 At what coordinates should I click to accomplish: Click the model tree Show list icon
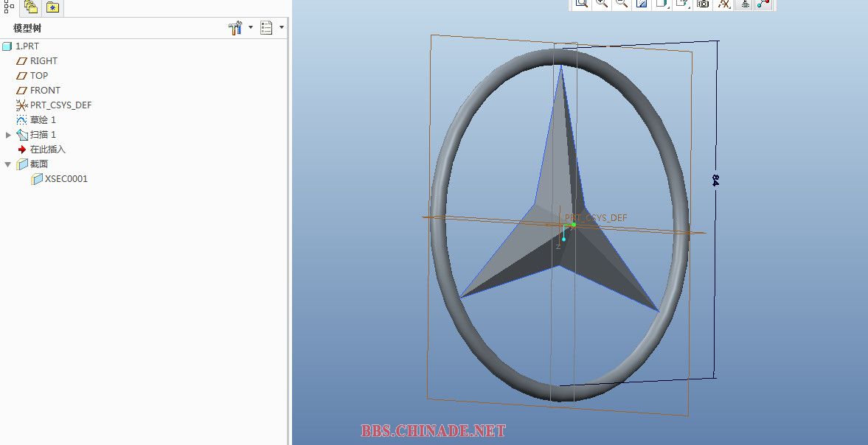[x=266, y=28]
